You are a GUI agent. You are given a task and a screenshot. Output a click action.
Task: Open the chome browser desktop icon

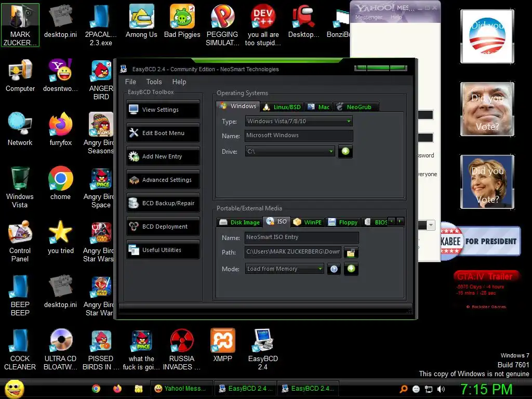[x=60, y=183]
